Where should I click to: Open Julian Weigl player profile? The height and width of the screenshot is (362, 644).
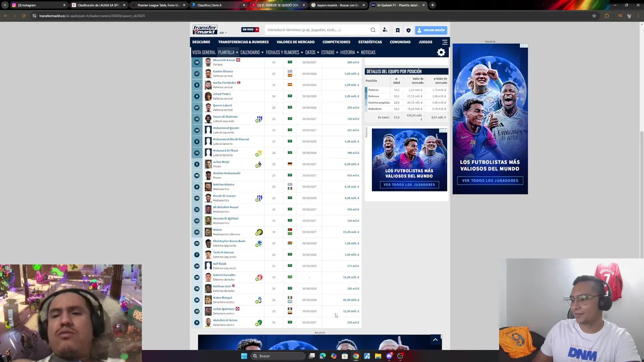coord(221,162)
